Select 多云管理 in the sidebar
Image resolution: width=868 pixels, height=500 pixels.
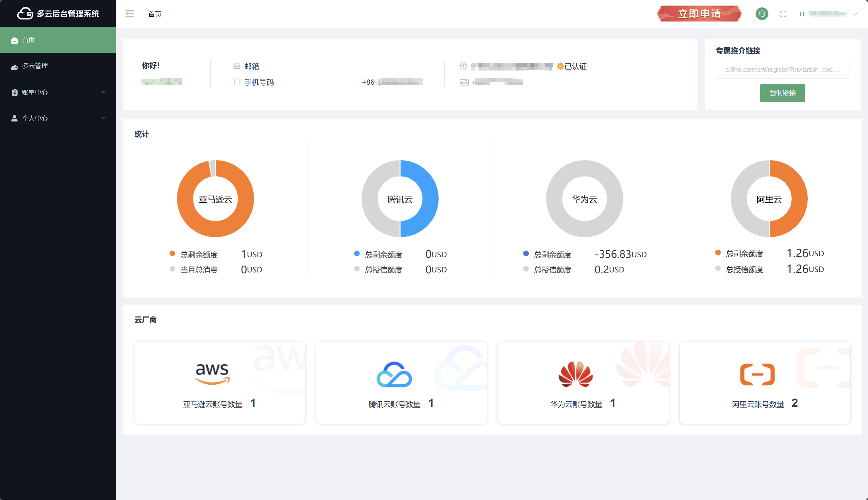point(35,66)
